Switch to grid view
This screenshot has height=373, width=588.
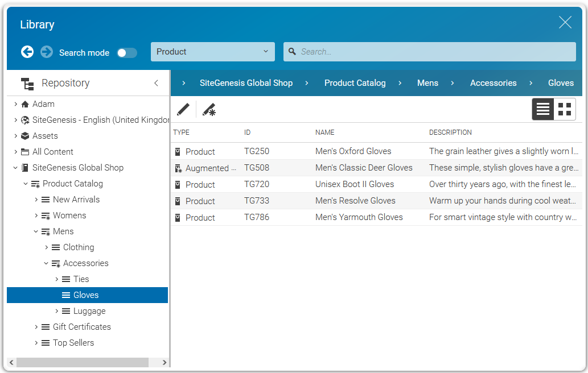coord(564,109)
